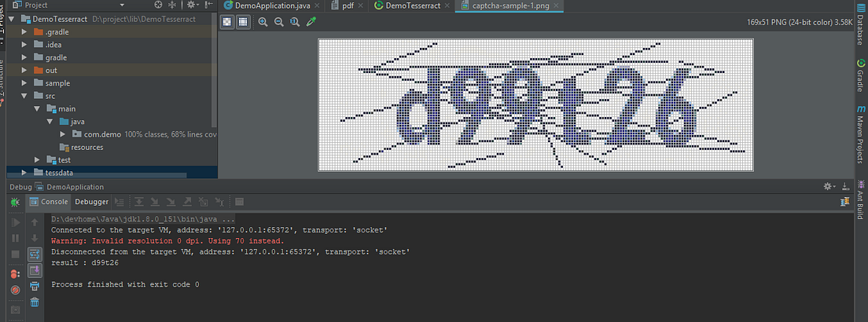Zoom out of the captcha image
The height and width of the screenshot is (322, 868).
coord(279,21)
